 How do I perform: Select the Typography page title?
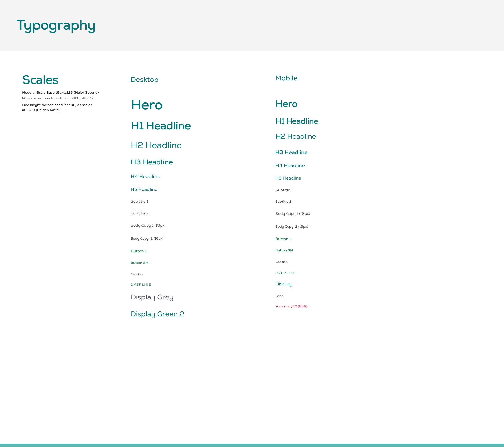click(x=56, y=25)
